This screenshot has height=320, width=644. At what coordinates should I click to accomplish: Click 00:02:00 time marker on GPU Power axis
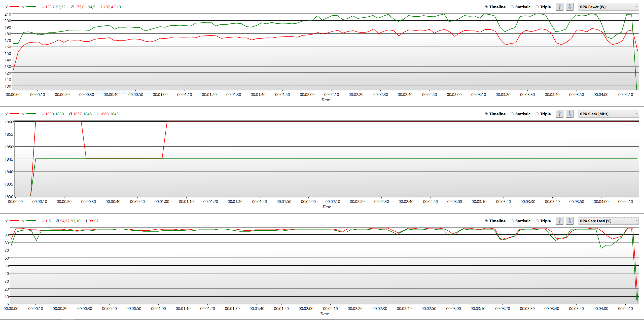[x=307, y=94]
